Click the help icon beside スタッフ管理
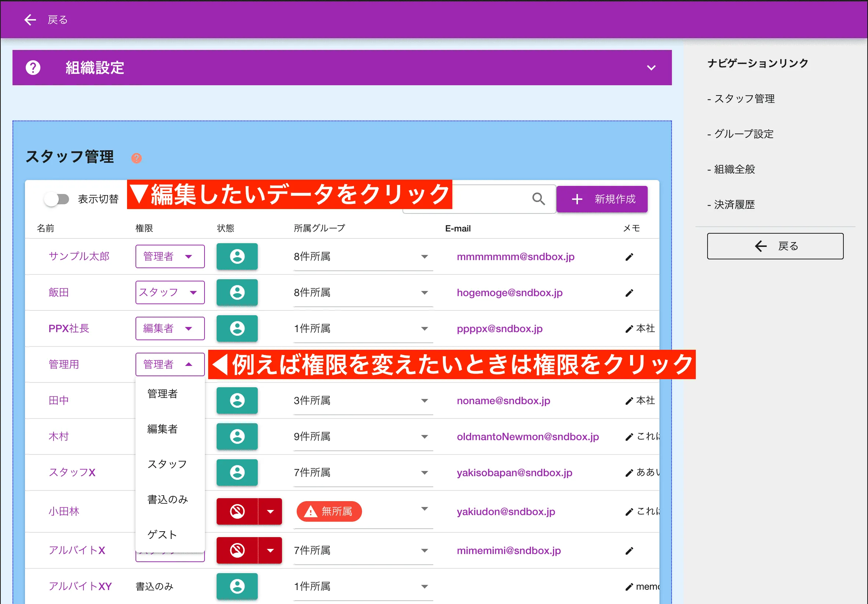The height and width of the screenshot is (604, 868). click(137, 158)
